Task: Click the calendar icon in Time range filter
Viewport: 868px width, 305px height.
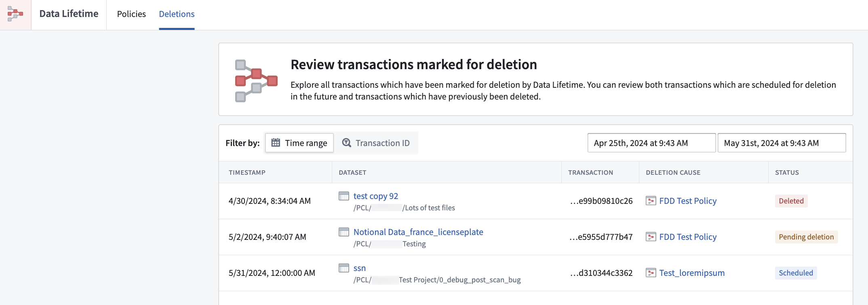Action: pos(276,143)
